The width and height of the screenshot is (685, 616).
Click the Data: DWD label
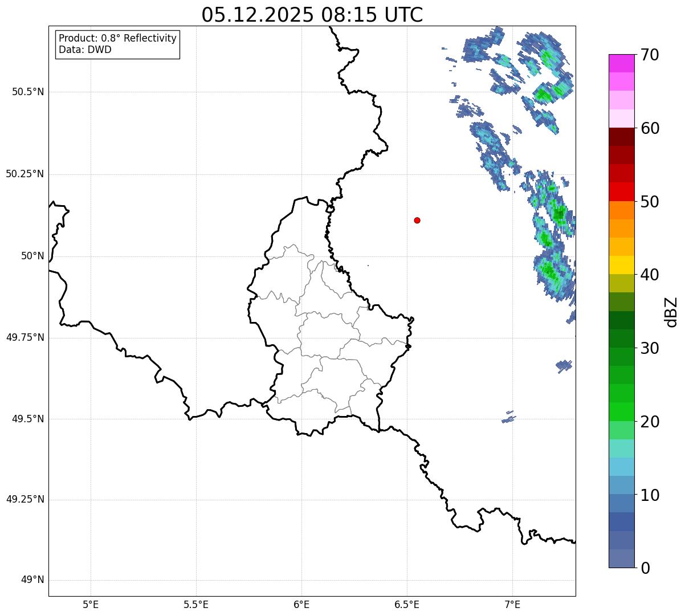(x=85, y=50)
